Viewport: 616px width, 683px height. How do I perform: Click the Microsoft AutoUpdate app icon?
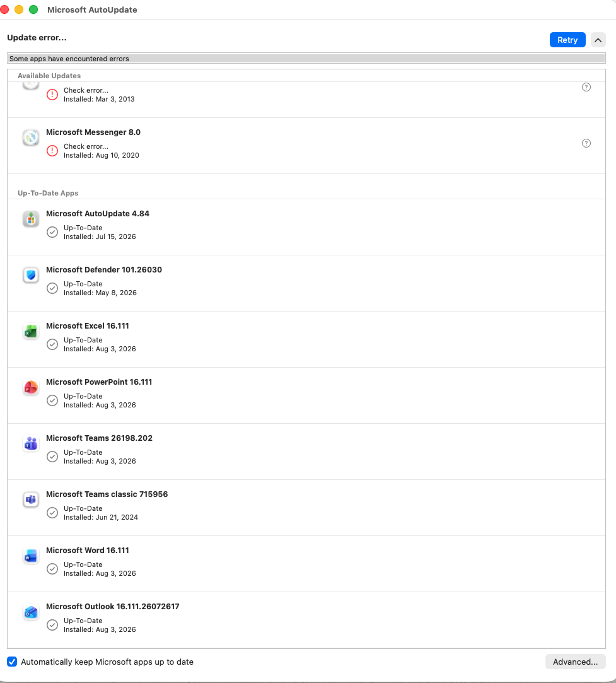pos(31,219)
